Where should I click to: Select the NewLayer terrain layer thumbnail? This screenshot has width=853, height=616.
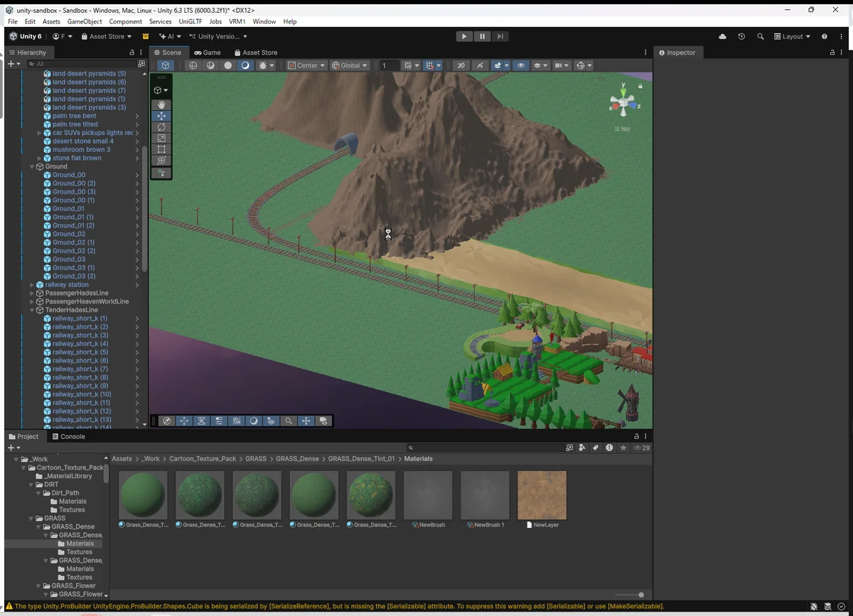click(x=542, y=495)
